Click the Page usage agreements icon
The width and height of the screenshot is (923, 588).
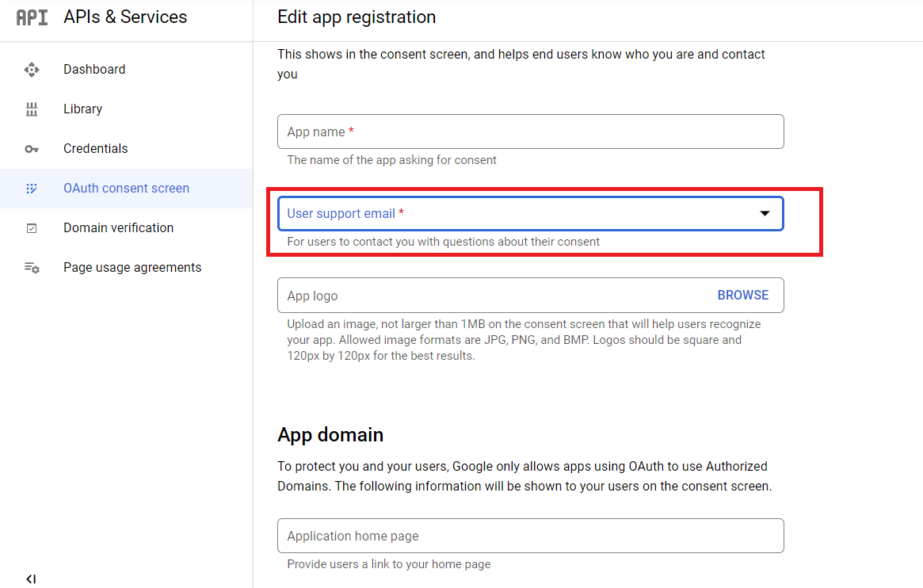32,268
